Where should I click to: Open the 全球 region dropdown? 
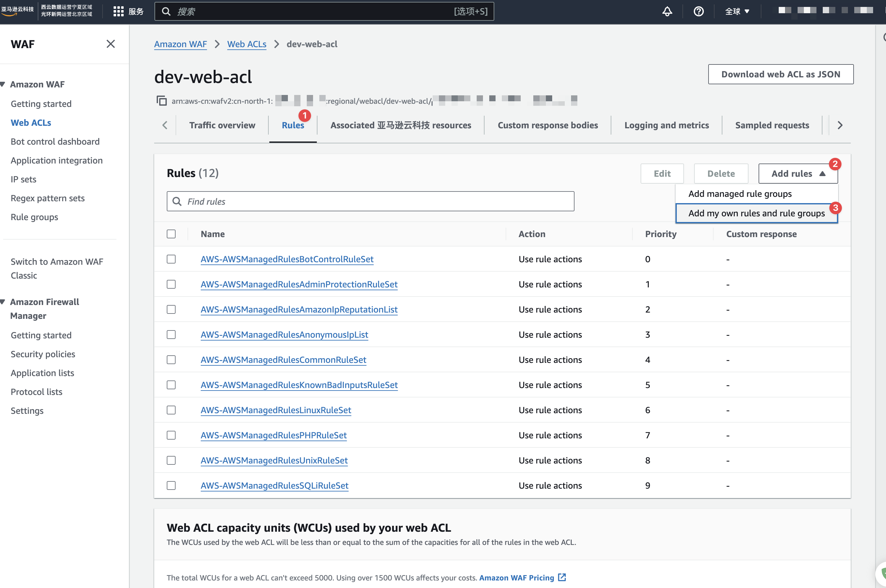(737, 11)
